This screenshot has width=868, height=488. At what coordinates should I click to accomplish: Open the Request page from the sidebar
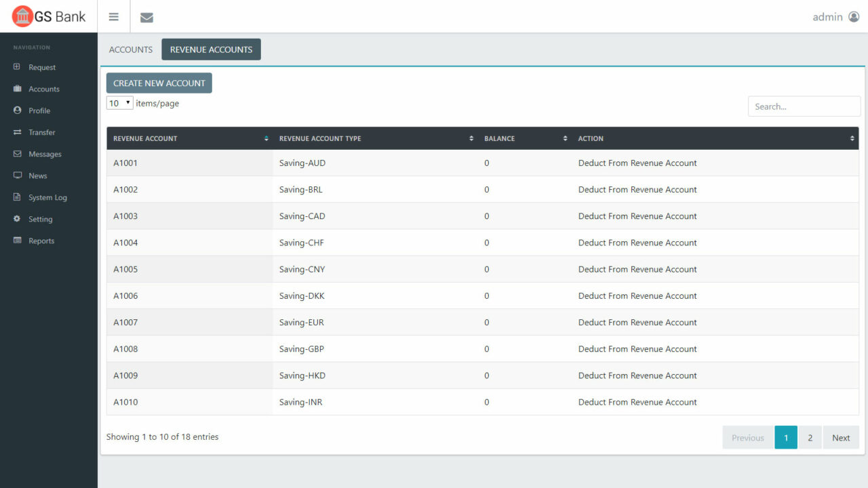pyautogui.click(x=41, y=67)
